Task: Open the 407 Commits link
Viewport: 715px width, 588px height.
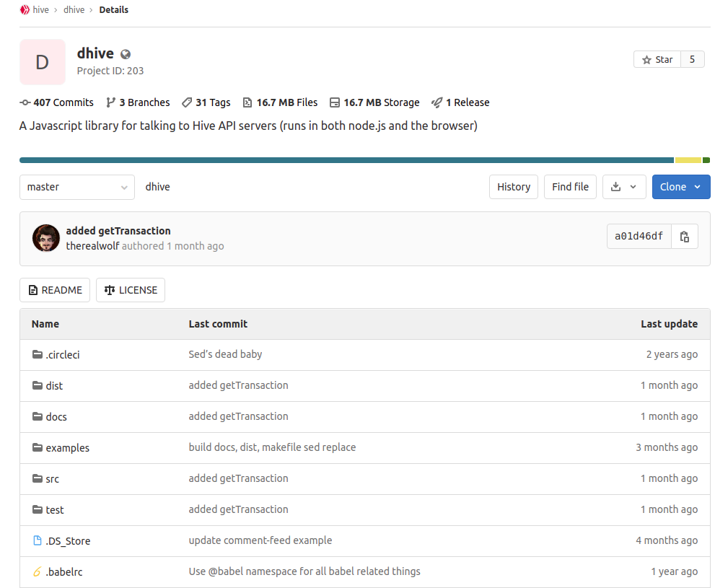Action: click(x=56, y=102)
